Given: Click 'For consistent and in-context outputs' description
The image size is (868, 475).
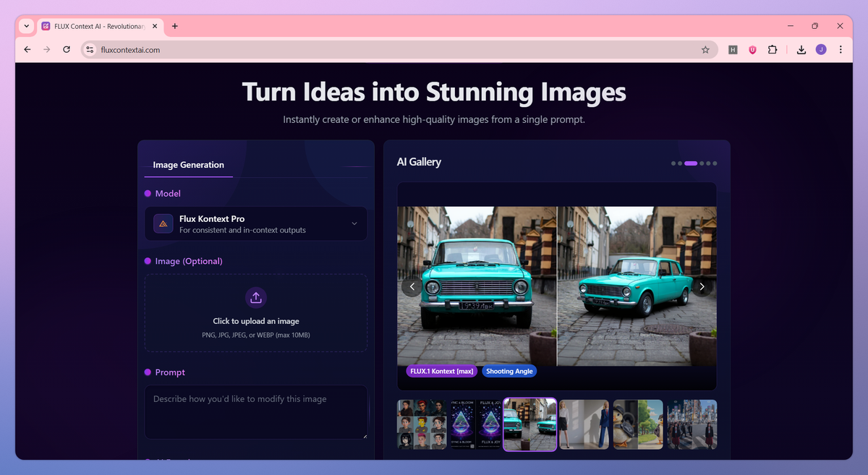Looking at the screenshot, I should 242,230.
